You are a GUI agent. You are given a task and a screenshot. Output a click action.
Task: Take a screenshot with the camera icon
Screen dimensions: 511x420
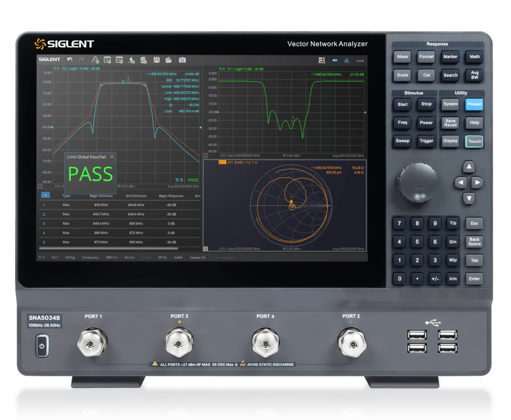pos(182,60)
